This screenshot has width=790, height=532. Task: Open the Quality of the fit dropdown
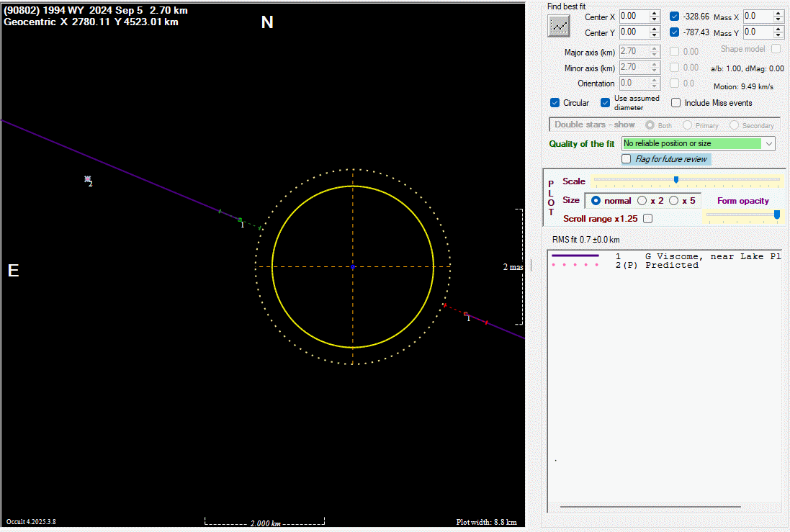769,144
